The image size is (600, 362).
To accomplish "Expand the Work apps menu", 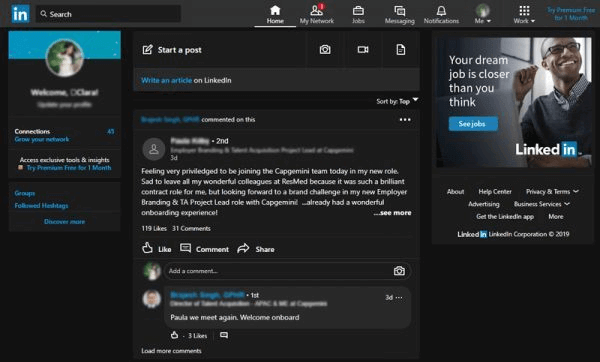I will 524,15.
